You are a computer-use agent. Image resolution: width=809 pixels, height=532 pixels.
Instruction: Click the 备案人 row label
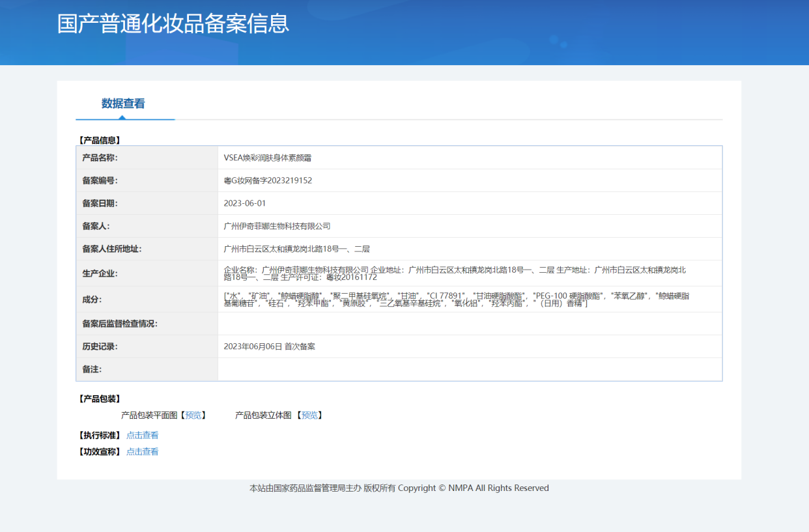pos(96,226)
